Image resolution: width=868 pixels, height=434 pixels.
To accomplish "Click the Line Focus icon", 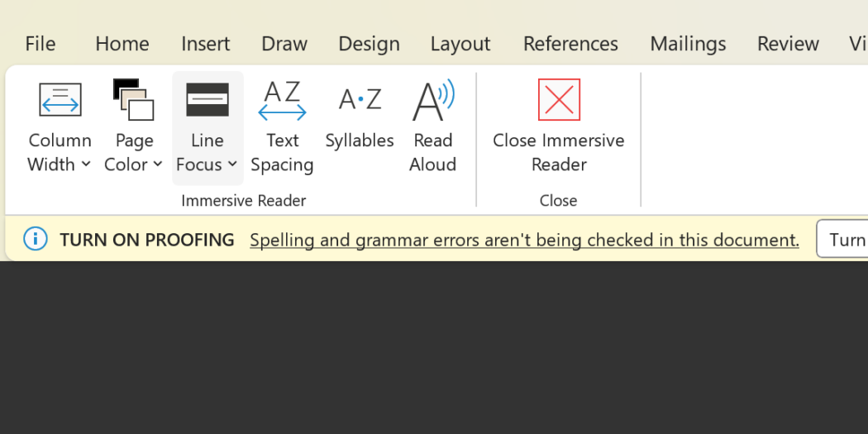I will (x=207, y=100).
